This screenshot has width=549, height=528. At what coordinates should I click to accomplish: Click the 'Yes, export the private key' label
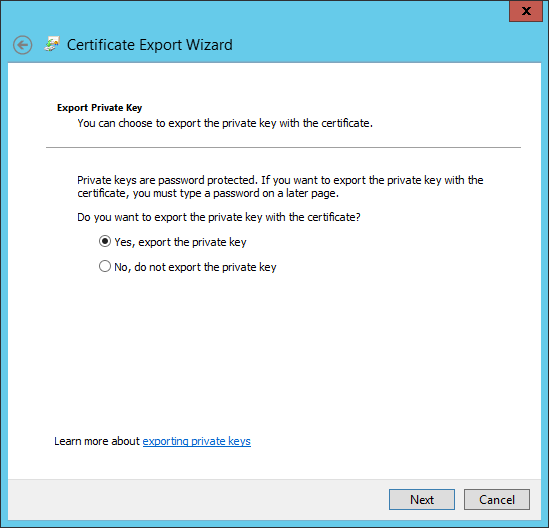coord(180,242)
